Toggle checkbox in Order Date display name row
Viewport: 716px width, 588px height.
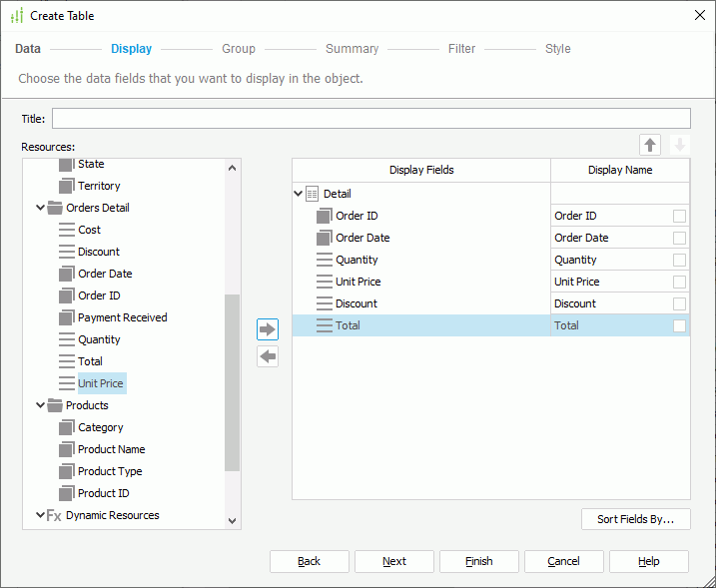pyautogui.click(x=679, y=238)
